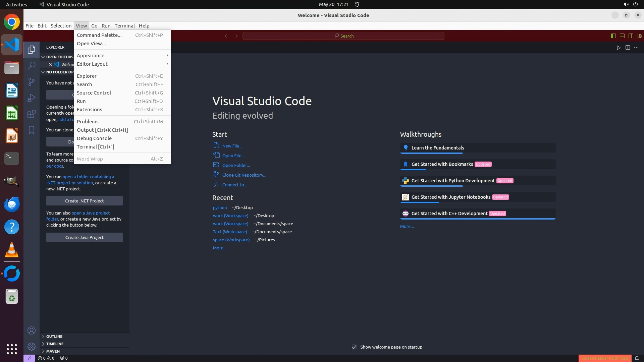This screenshot has width=644, height=362.
Task: Click the Run play icon in editor toolbar
Action: click(x=618, y=48)
